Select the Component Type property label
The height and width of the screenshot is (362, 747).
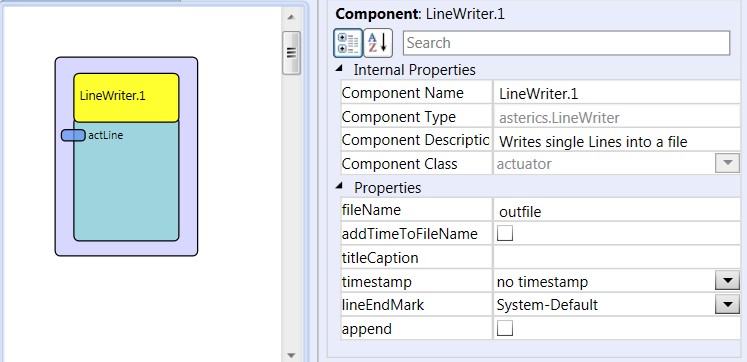(399, 117)
